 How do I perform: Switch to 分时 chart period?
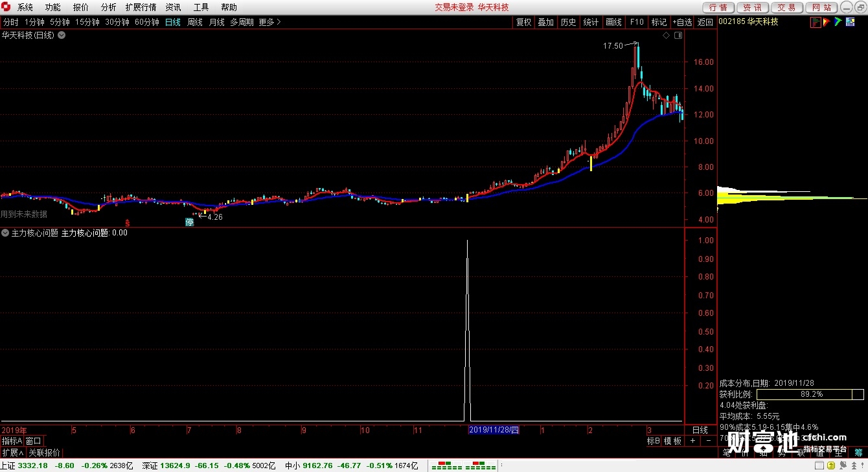10,22
